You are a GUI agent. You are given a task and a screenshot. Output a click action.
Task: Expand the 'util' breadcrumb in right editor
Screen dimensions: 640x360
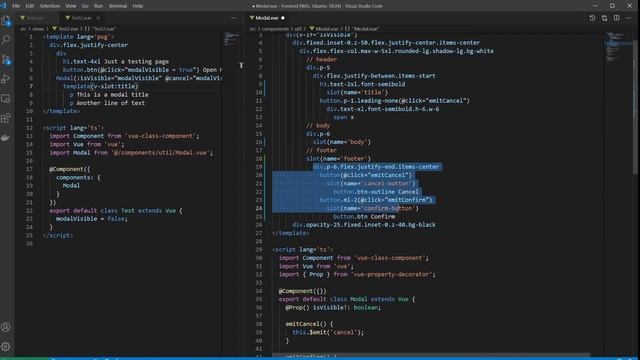298,29
